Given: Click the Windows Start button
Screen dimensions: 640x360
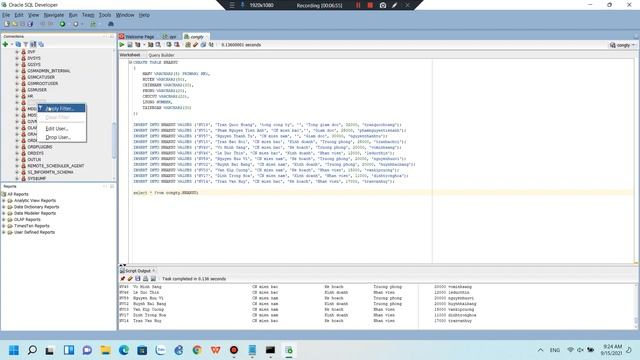Looking at the screenshot, I should coord(13,350).
